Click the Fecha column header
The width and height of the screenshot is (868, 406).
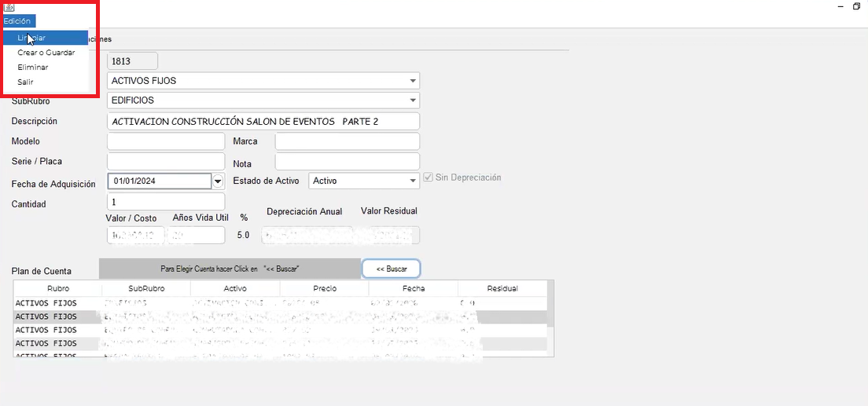tap(413, 288)
